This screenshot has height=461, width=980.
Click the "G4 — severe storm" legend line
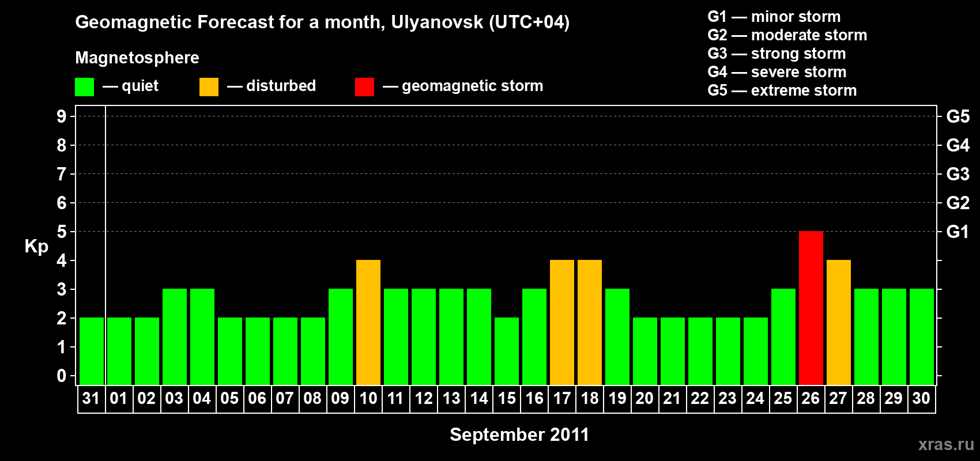pyautogui.click(x=777, y=72)
